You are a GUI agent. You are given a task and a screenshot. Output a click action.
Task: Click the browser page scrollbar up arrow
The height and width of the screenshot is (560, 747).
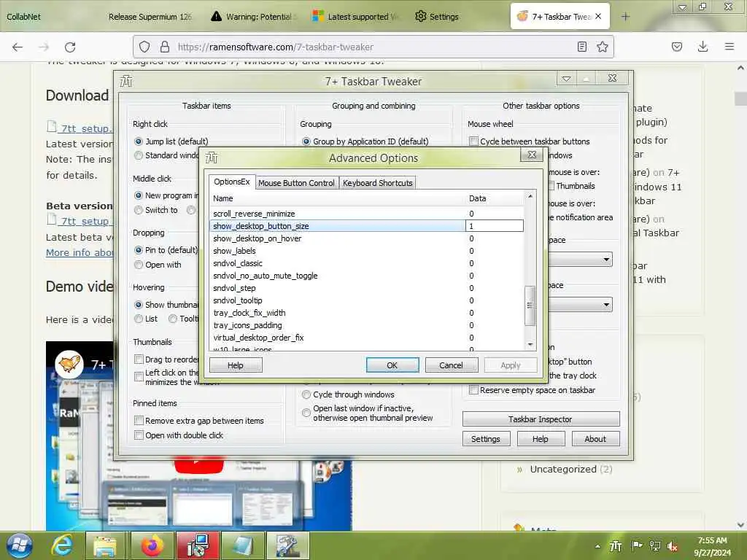[741, 68]
